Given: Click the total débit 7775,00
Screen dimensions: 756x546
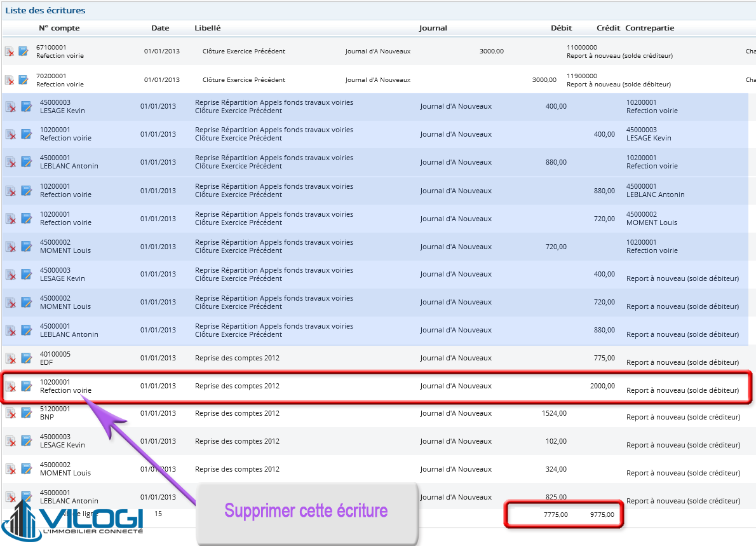Looking at the screenshot, I should pos(555,515).
